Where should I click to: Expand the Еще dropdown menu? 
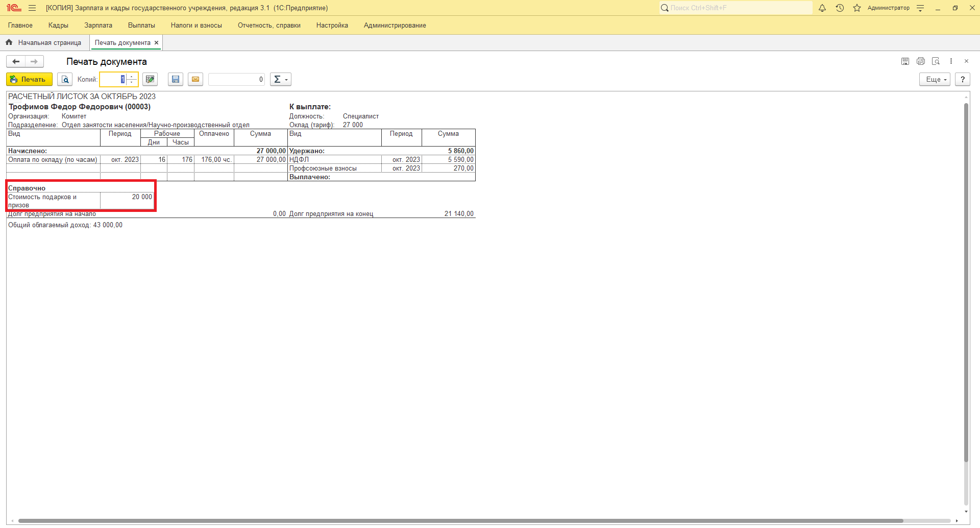click(x=935, y=79)
